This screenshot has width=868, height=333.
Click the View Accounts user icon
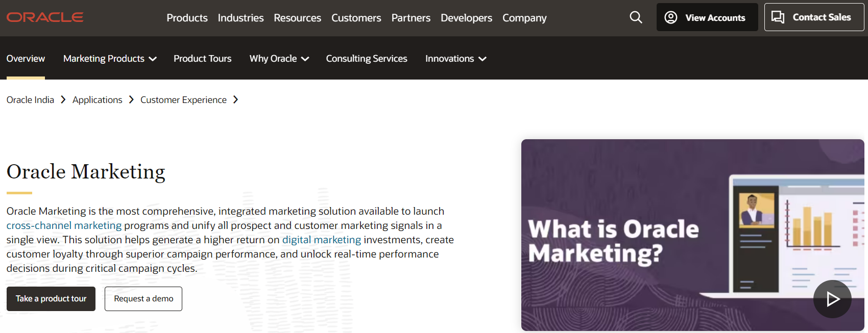[671, 17]
